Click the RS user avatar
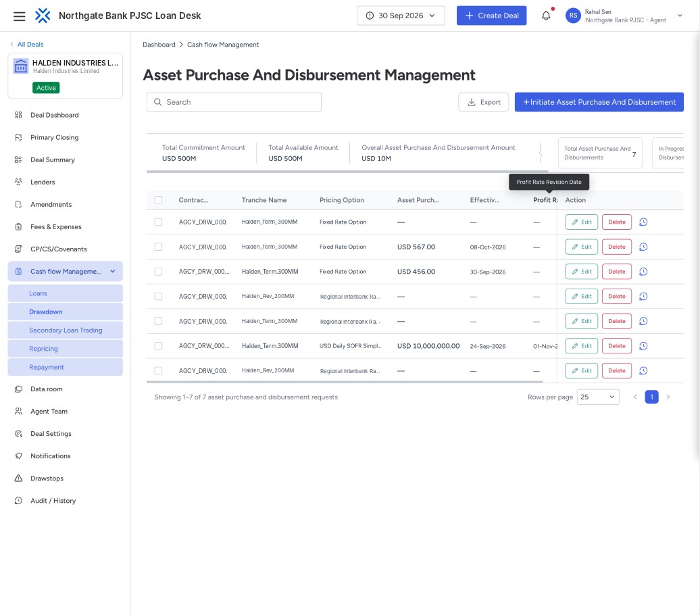The image size is (700, 615). (x=573, y=16)
